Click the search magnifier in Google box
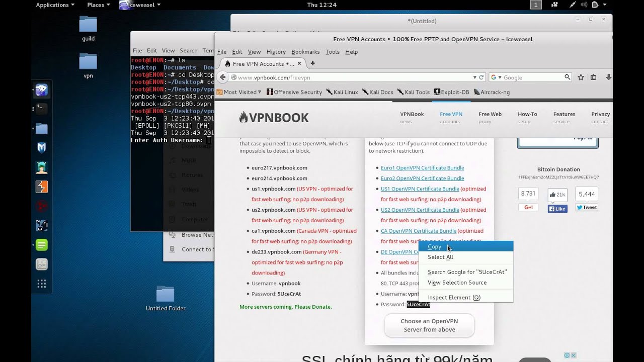This screenshot has width=644, height=362. 567,77
